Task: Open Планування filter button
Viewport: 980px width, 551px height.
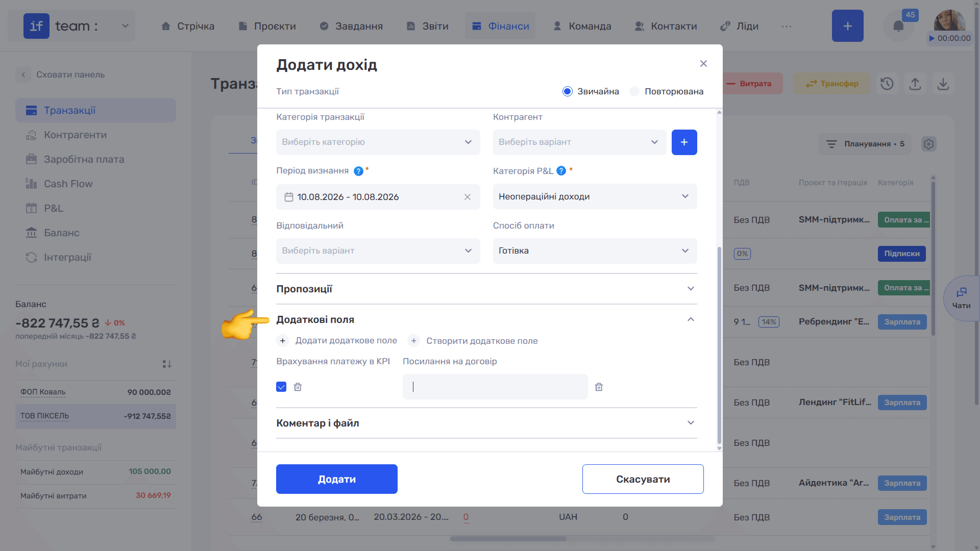Action: pos(865,144)
